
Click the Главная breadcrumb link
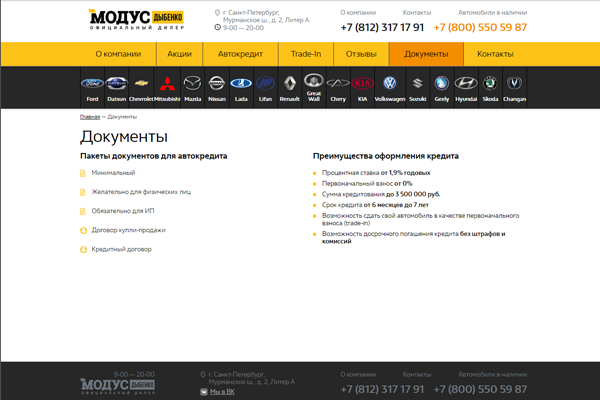tap(90, 117)
